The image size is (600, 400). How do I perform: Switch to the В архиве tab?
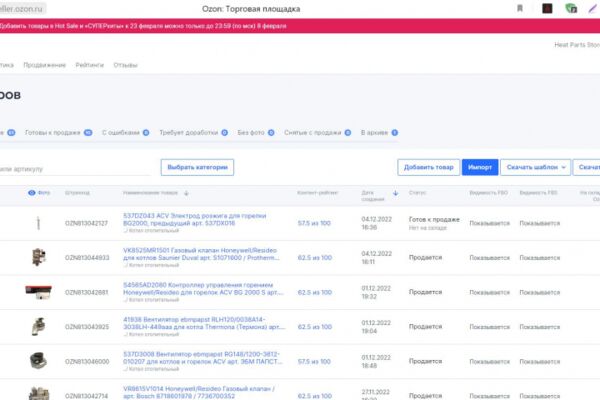click(379, 132)
